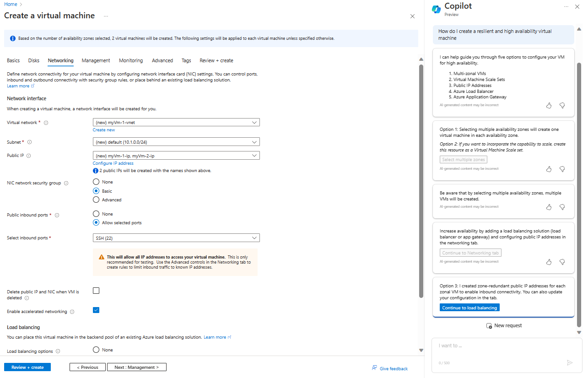Click the New request button in Copilot
This screenshot has height=378, width=588.
(503, 326)
